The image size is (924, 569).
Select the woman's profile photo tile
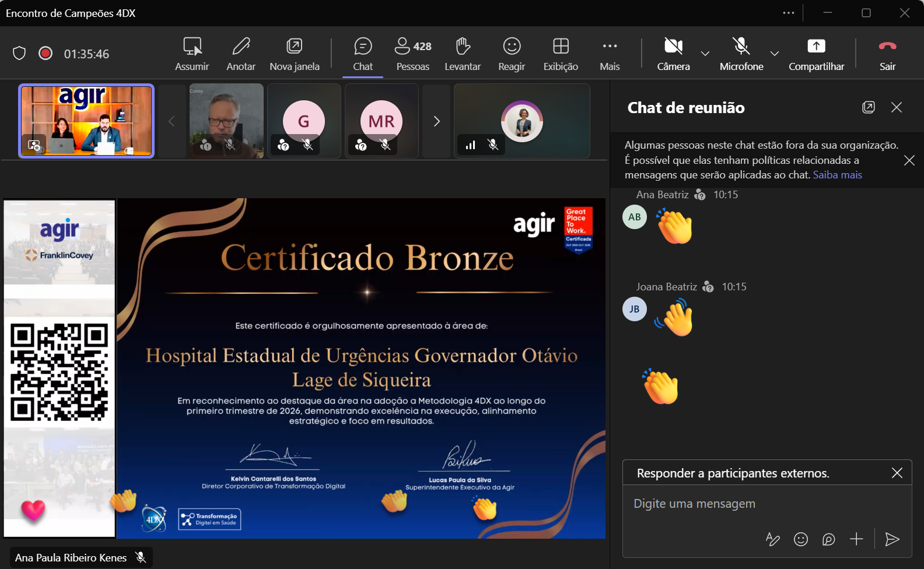click(x=522, y=121)
